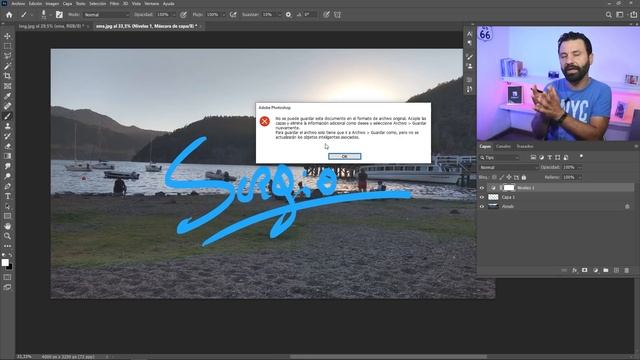
Task: Select the Lasso tool
Action: [7, 56]
